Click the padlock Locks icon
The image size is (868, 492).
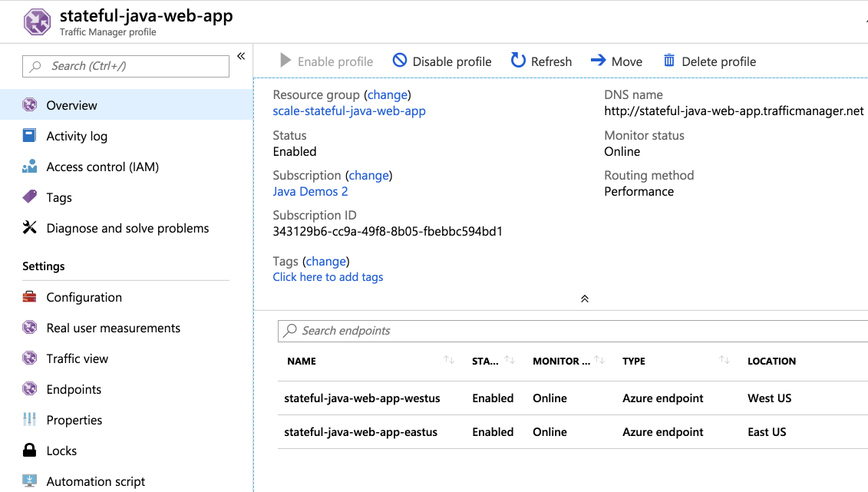click(29, 450)
